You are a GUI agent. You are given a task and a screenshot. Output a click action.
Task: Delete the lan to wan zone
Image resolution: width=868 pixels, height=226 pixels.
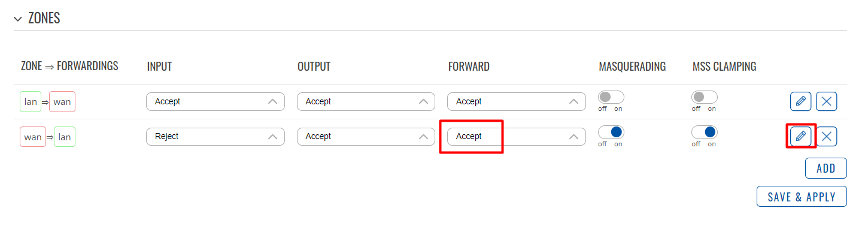pyautogui.click(x=827, y=101)
